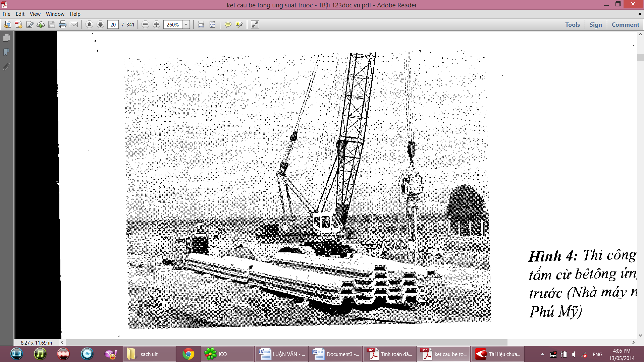
Task: Go to previous page arrow
Action: click(x=89, y=24)
